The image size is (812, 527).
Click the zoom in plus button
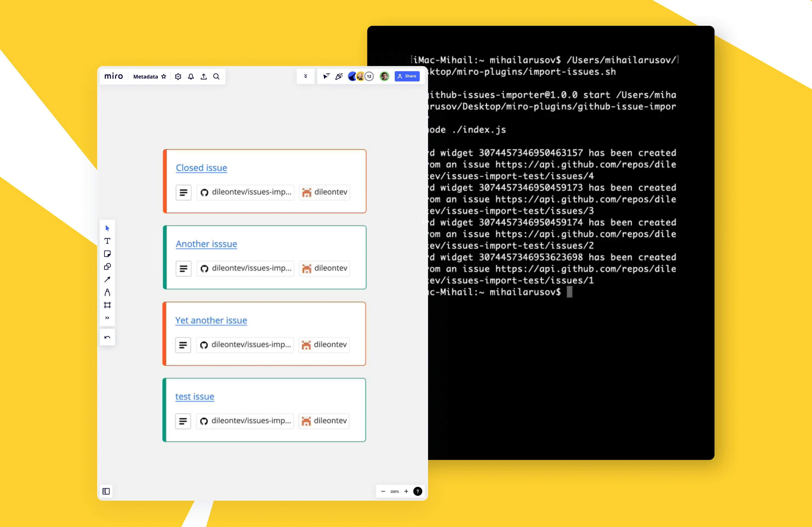click(x=406, y=492)
